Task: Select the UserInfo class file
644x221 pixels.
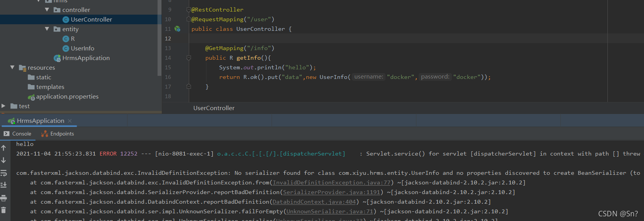Action: [82, 48]
